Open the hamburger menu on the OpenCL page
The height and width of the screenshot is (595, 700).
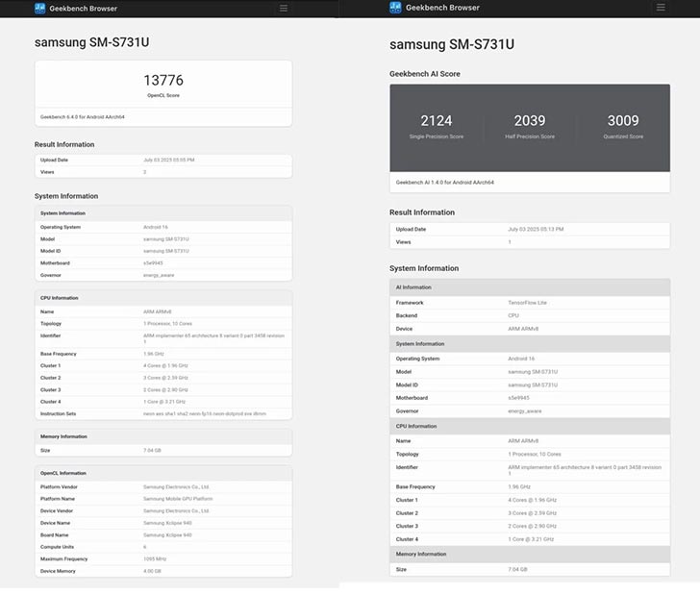coord(284,8)
